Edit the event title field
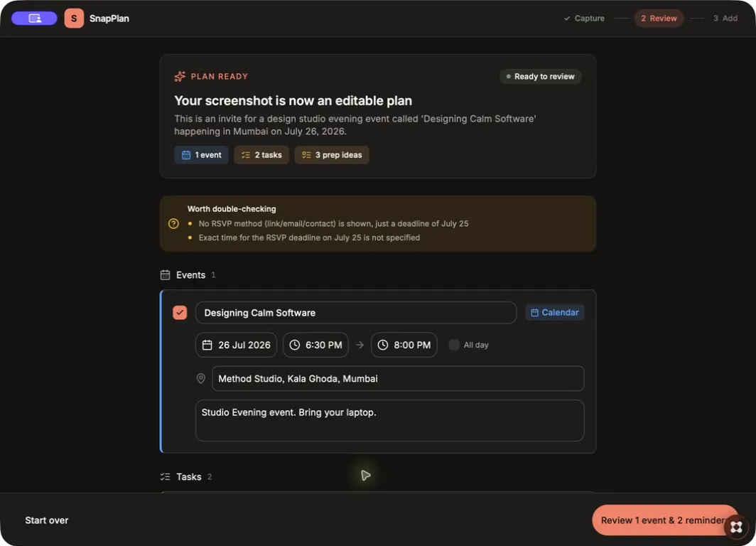The image size is (756, 546). click(356, 313)
